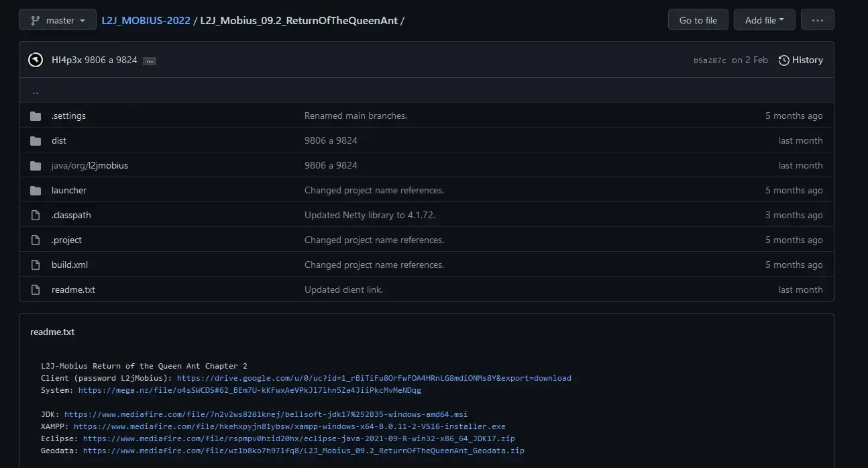This screenshot has width=868, height=468.
Task: Open readme.txt in the file list
Action: 73,289
